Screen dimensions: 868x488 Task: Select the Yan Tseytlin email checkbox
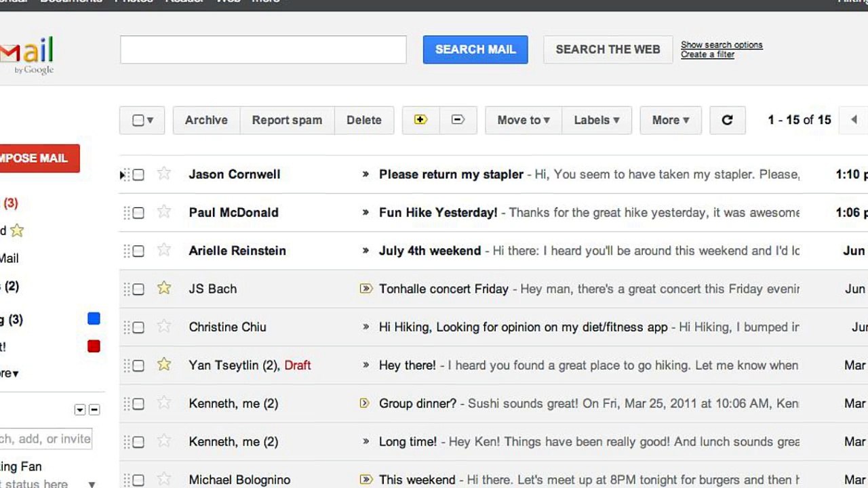pyautogui.click(x=138, y=366)
